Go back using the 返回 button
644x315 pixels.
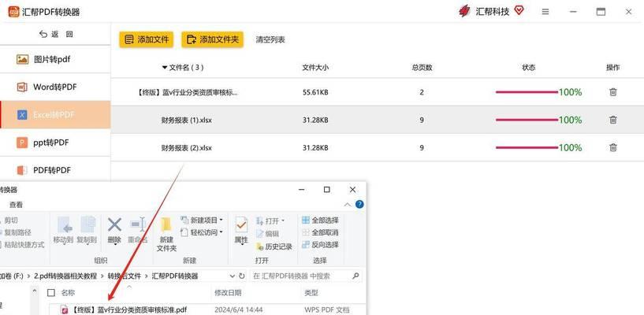click(x=56, y=35)
